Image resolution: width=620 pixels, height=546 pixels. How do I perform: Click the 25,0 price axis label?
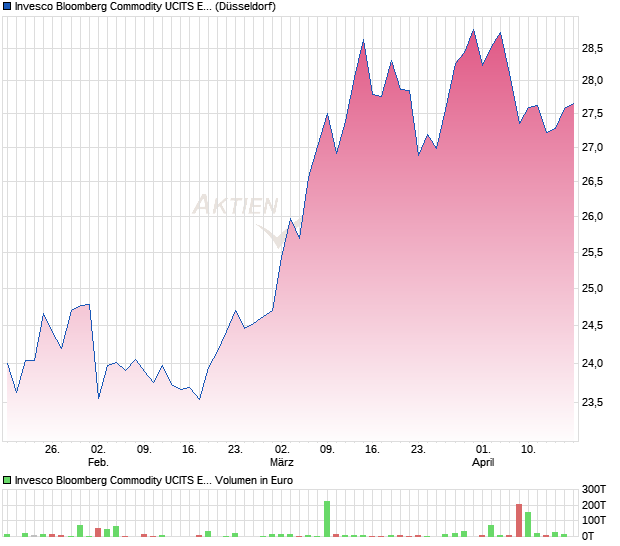(x=592, y=288)
